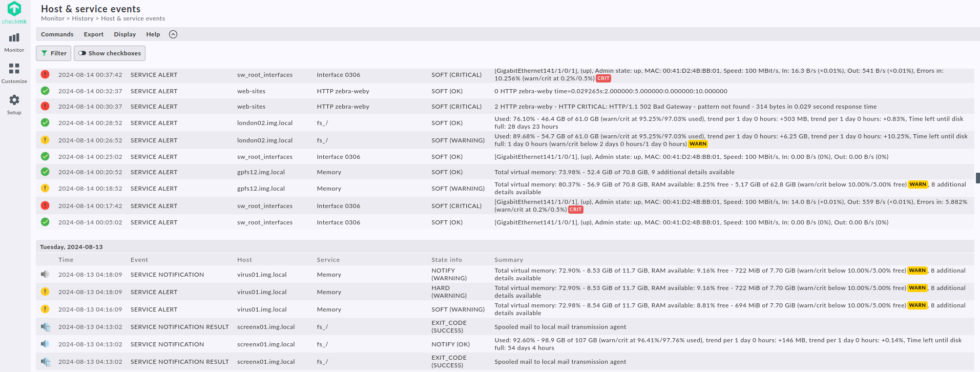The image size is (980, 372).
Task: Open the Monitor sidebar menu
Action: tap(14, 43)
